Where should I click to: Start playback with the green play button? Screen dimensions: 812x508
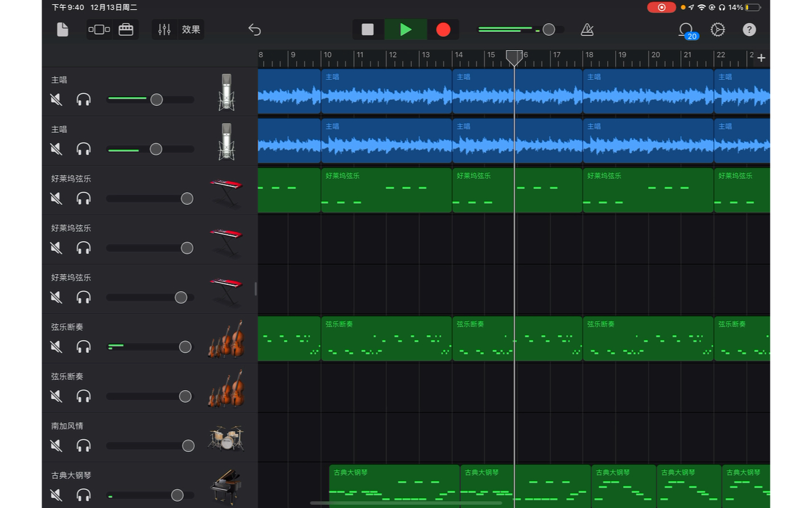point(405,30)
